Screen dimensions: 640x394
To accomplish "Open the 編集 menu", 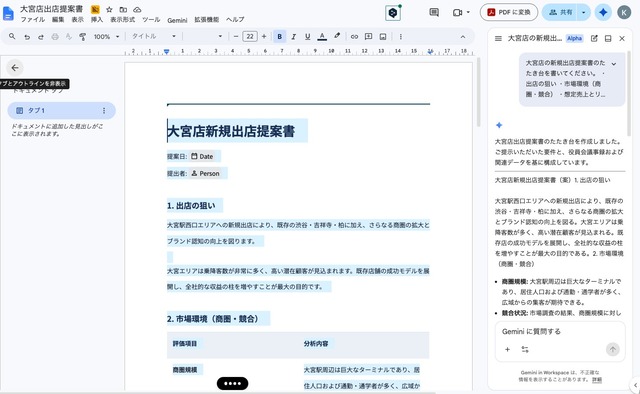I will pos(58,20).
